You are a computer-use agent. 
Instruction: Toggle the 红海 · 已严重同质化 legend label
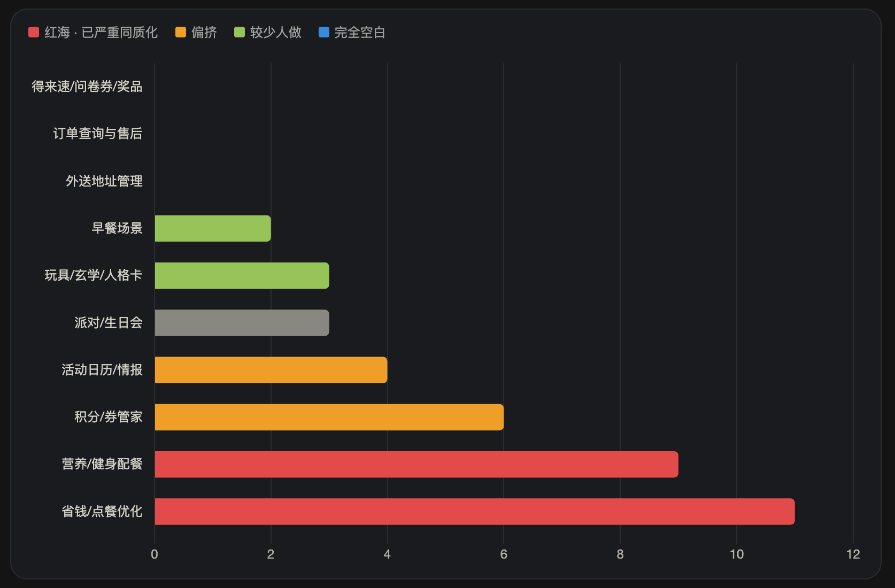tap(101, 33)
